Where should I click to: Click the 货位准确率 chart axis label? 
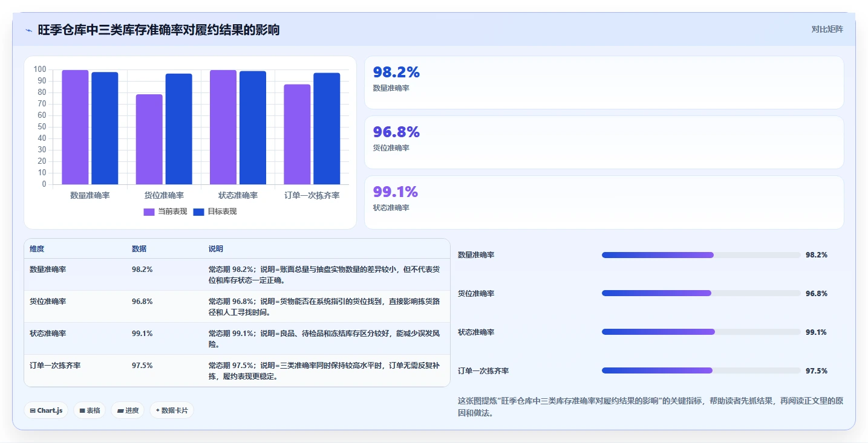click(x=164, y=195)
